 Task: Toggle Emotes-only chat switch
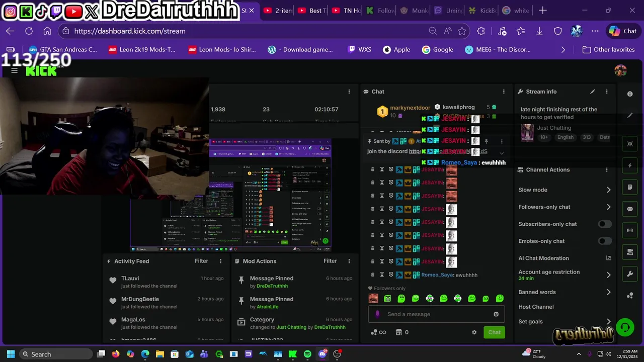click(605, 241)
